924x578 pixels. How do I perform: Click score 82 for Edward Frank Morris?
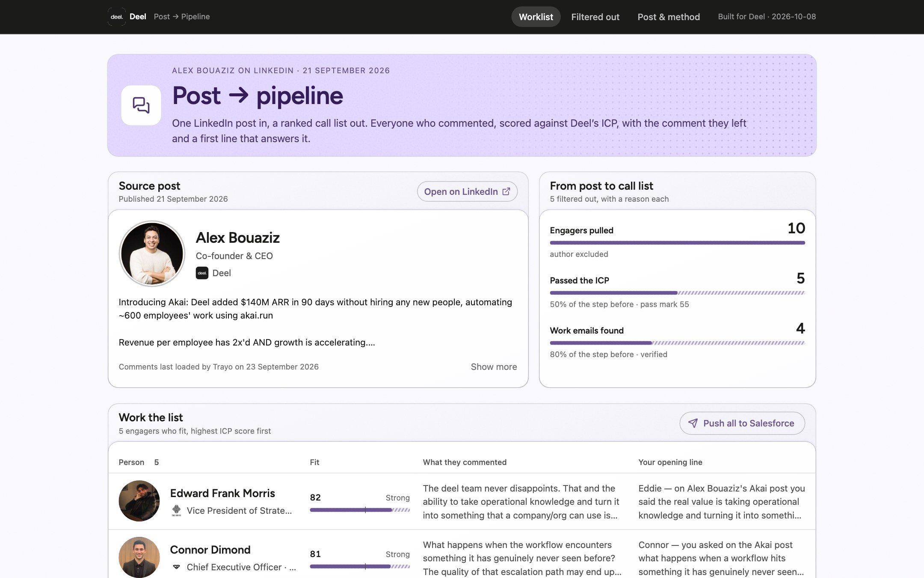(315, 498)
